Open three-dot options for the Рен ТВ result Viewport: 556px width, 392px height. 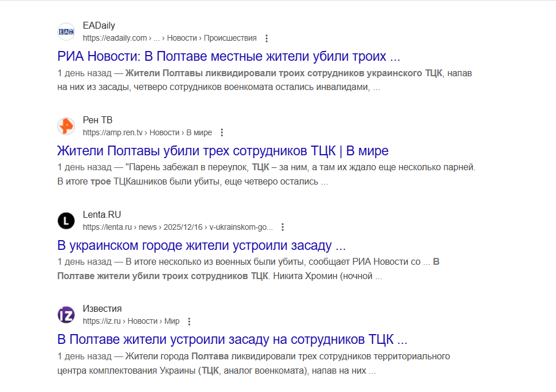point(222,133)
